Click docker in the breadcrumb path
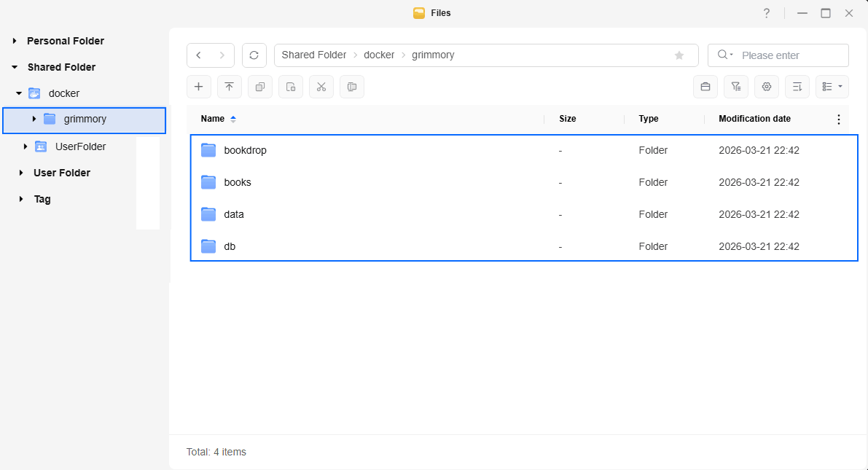 tap(379, 55)
